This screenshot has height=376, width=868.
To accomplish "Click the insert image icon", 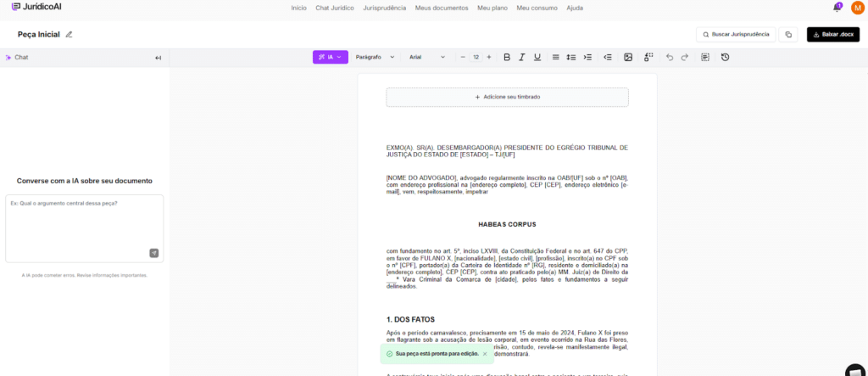I will pyautogui.click(x=628, y=57).
